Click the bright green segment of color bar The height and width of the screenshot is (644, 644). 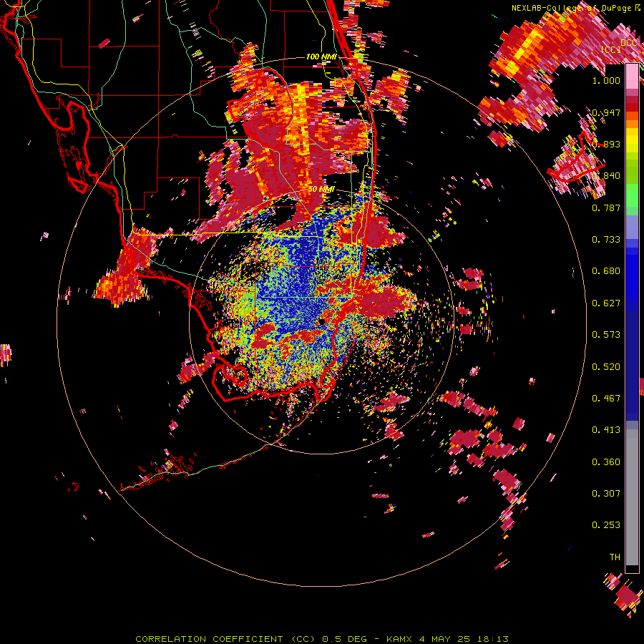[x=632, y=195]
